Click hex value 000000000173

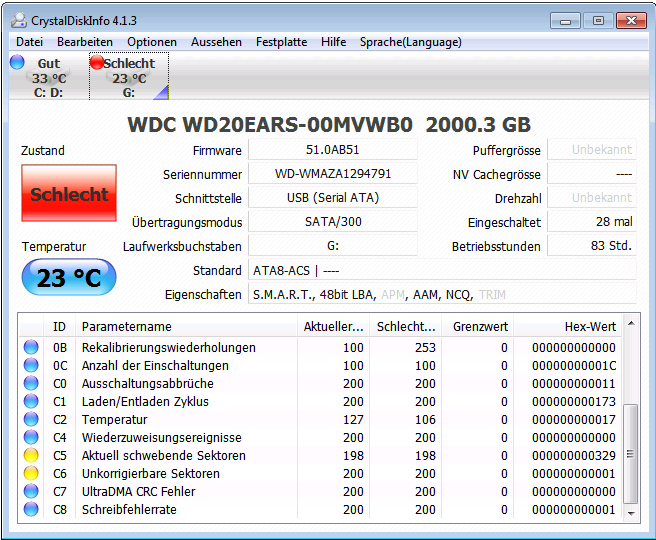pos(574,401)
